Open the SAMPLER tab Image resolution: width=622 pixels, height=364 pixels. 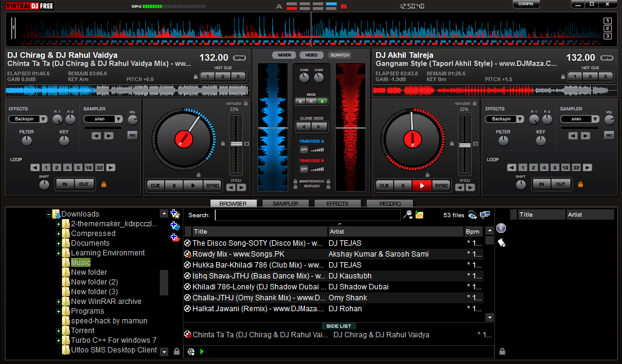(285, 204)
